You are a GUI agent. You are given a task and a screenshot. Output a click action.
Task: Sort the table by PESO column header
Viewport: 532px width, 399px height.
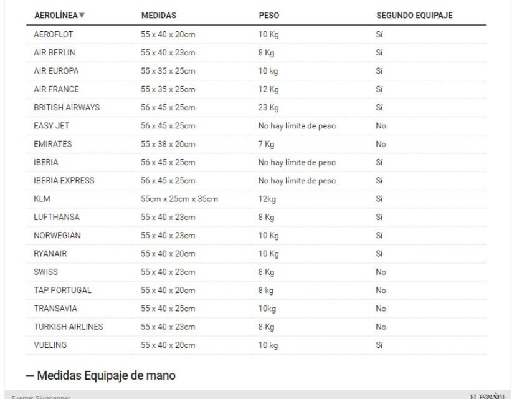click(x=268, y=14)
